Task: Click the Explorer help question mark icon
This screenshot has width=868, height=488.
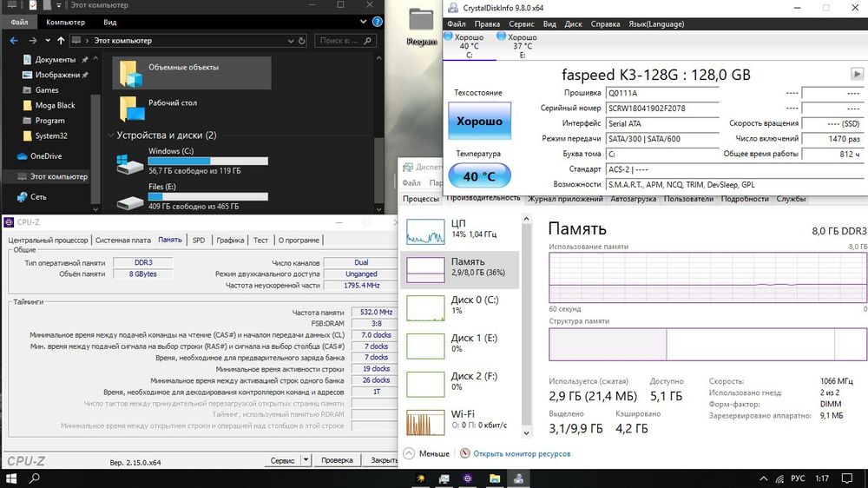Action: (x=378, y=23)
